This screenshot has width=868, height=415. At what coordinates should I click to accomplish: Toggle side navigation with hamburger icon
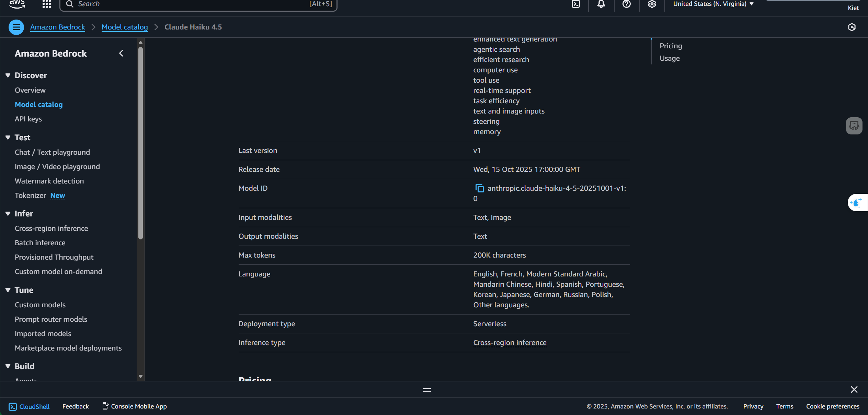(x=16, y=27)
